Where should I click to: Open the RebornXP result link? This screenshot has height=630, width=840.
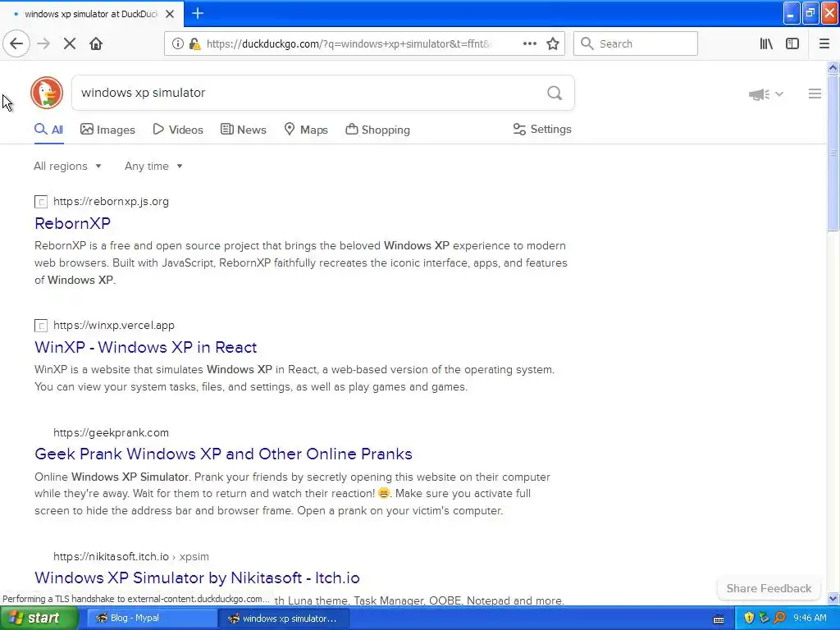click(x=72, y=223)
